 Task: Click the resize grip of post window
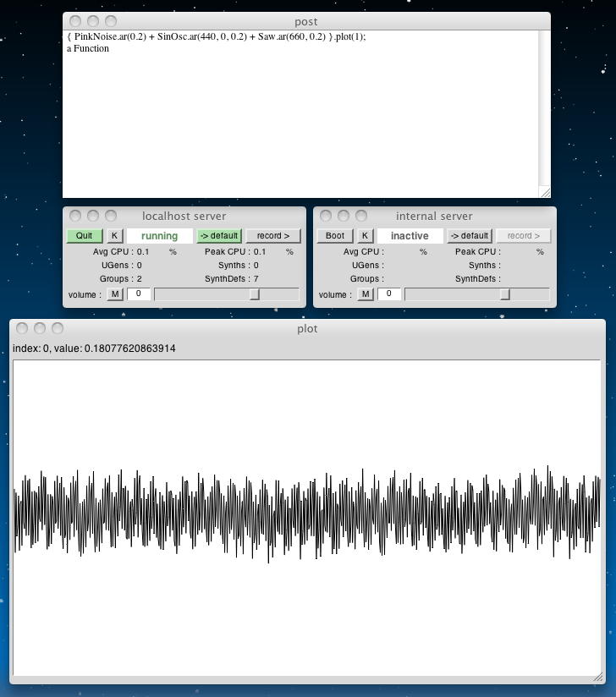pyautogui.click(x=545, y=192)
